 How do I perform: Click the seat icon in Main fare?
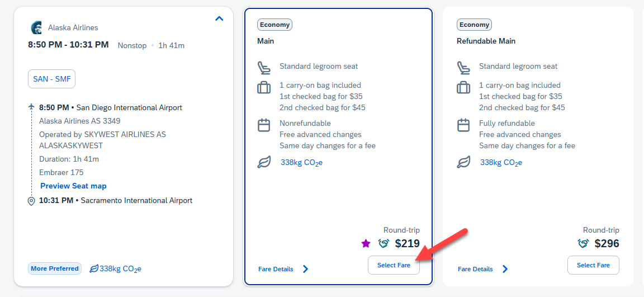click(x=264, y=68)
